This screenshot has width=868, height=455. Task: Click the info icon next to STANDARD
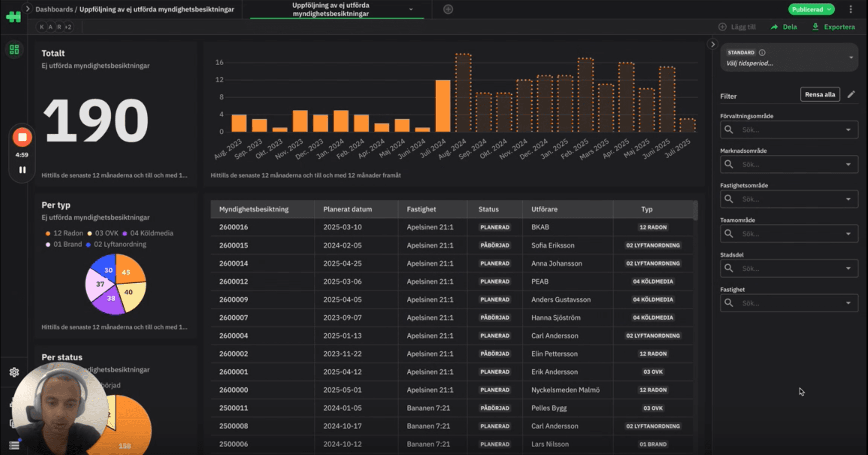coord(762,52)
